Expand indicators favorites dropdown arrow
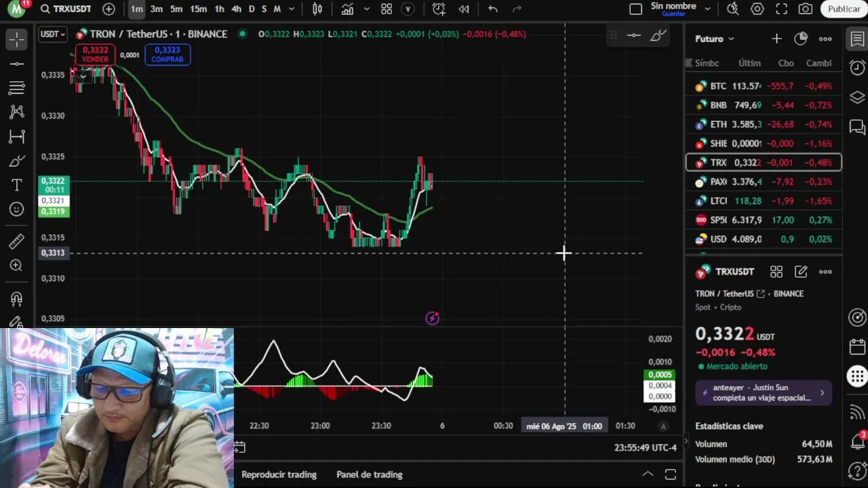The image size is (868, 488). point(367,9)
